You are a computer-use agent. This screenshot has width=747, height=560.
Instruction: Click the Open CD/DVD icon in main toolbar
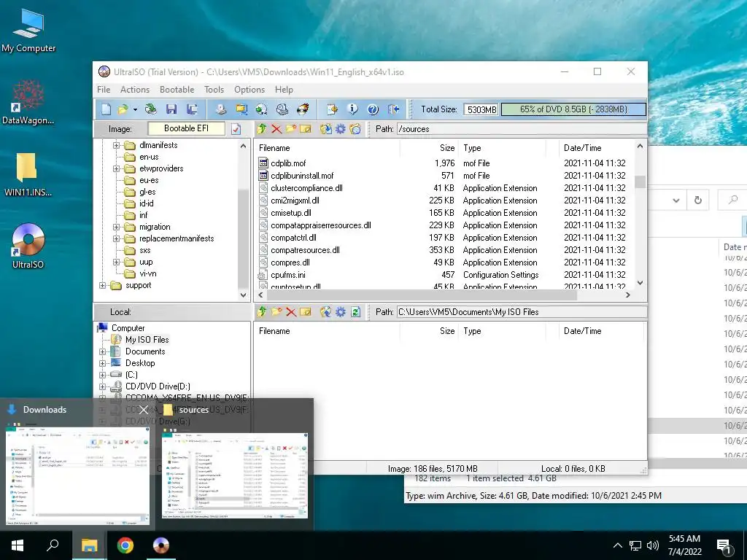click(151, 109)
